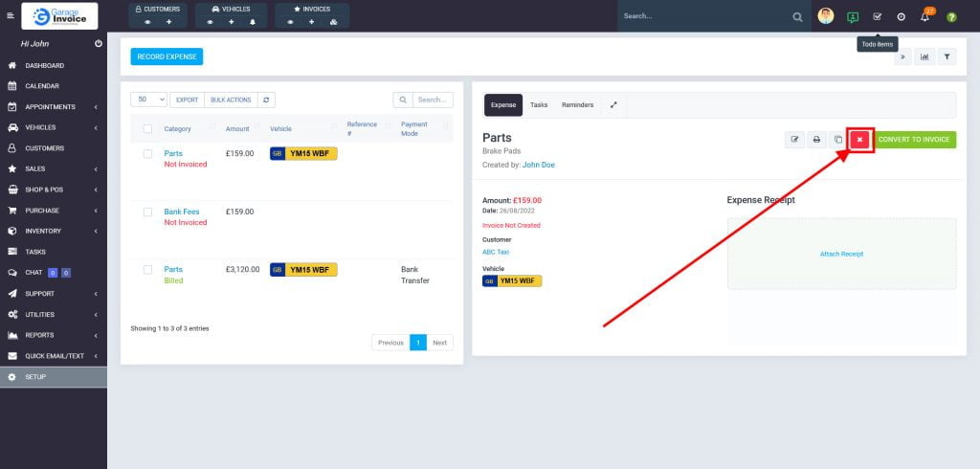Open the timer clock icon

click(902, 17)
